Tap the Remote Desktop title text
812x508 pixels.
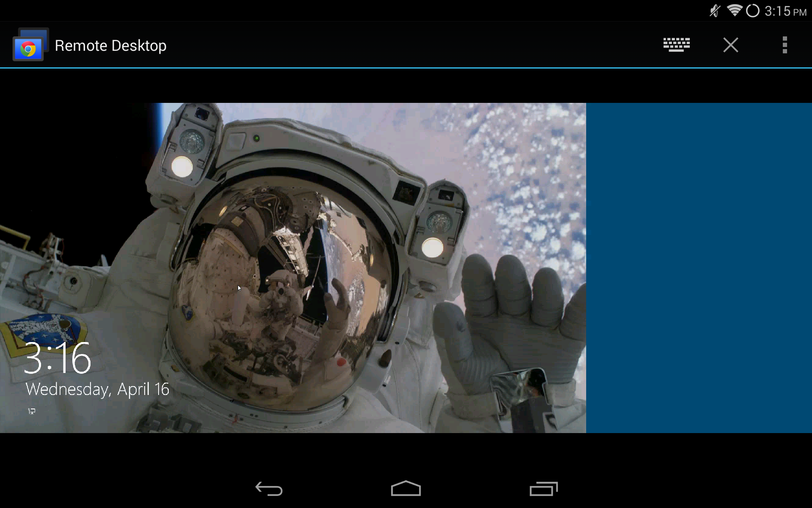(x=110, y=45)
